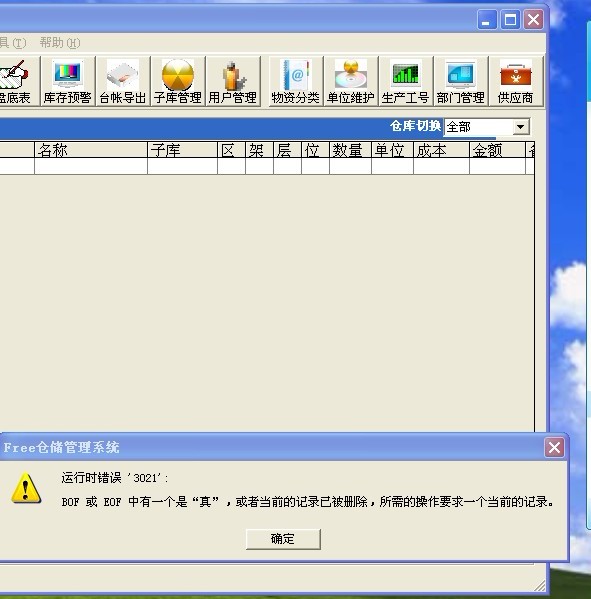Open 部门管理 department management

coord(461,81)
